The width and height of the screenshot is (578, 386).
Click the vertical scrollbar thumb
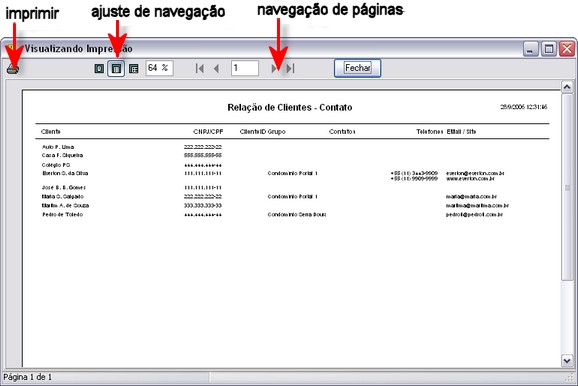coord(567,187)
